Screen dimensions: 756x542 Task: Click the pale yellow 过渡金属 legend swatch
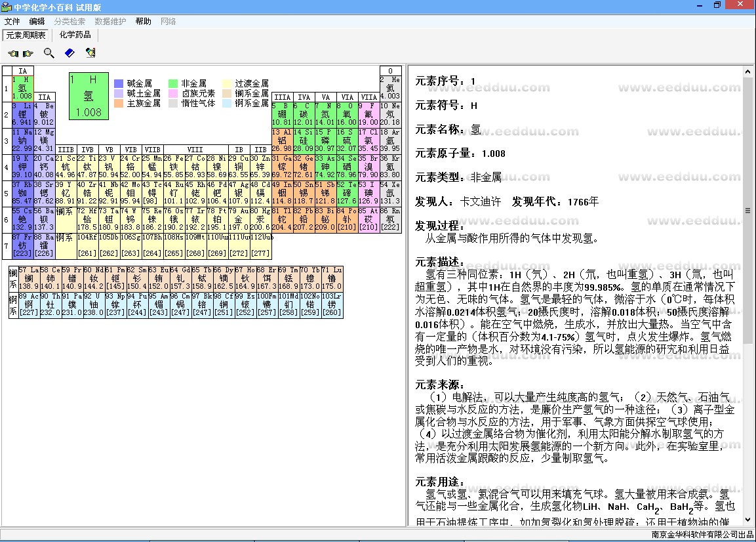[227, 83]
